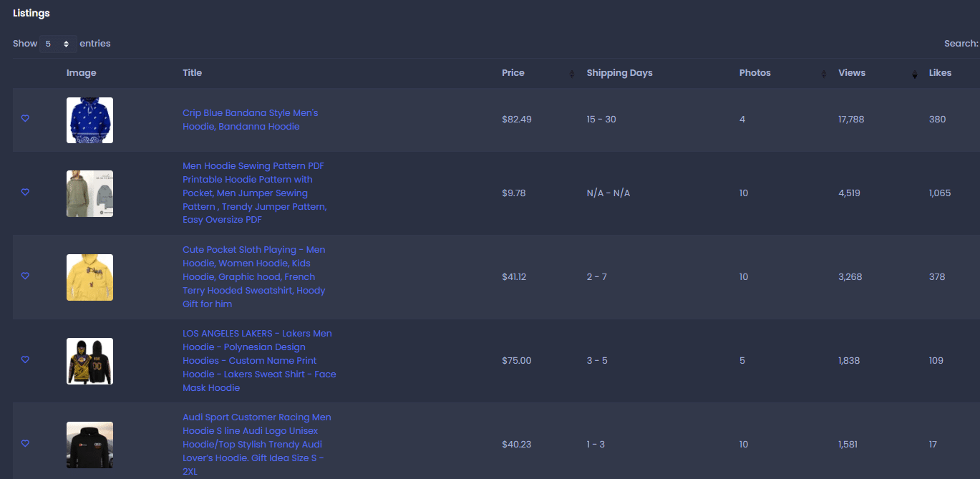This screenshot has height=479, width=980.
Task: Select the $82.49 price cell
Action: coord(517,120)
